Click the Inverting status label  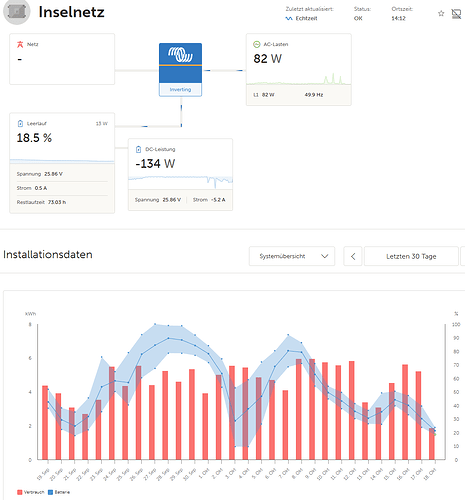[x=180, y=89]
